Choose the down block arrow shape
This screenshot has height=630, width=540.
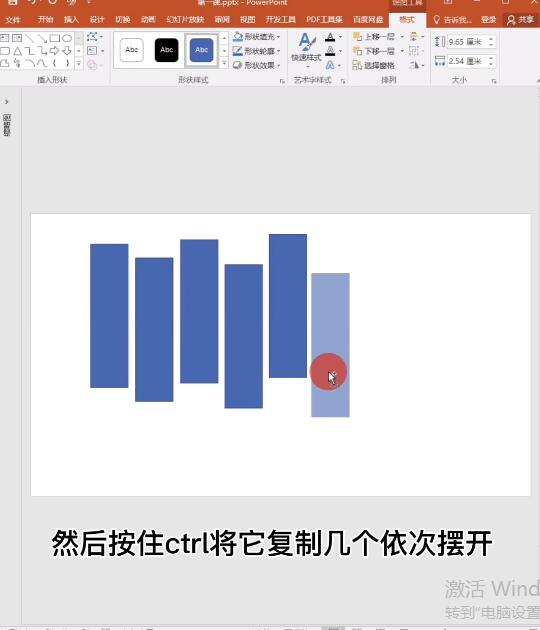point(67,51)
